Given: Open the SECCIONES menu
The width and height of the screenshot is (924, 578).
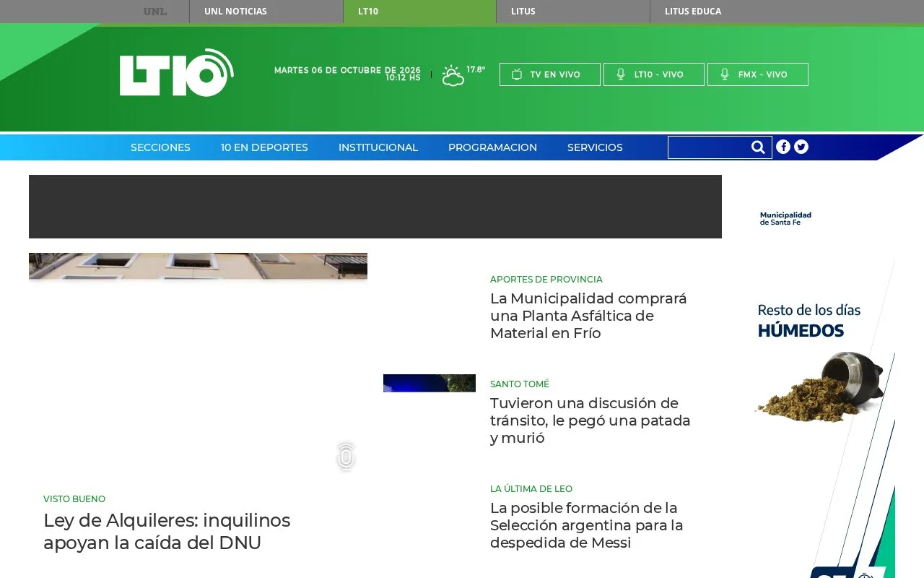Looking at the screenshot, I should coord(160,147).
